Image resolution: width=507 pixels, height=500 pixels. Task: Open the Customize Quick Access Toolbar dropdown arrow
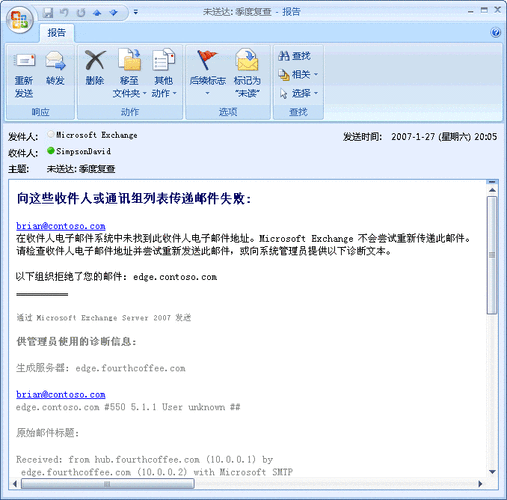click(x=136, y=12)
